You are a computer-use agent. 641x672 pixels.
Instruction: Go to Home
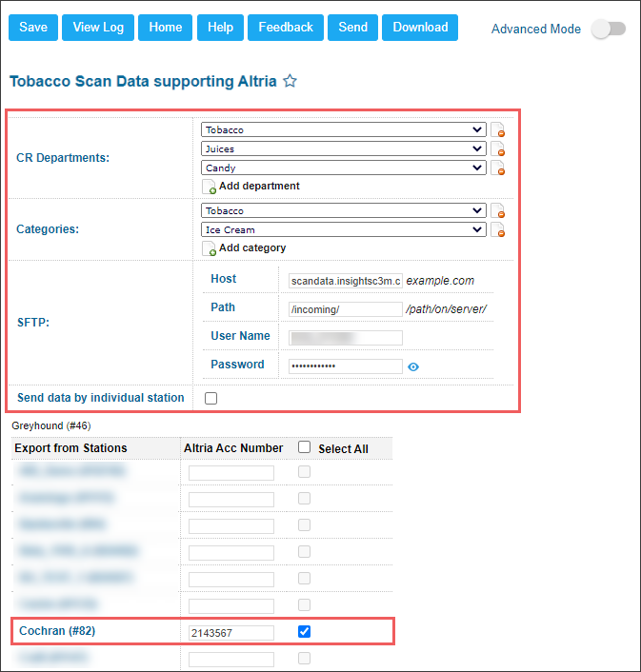[x=166, y=28]
